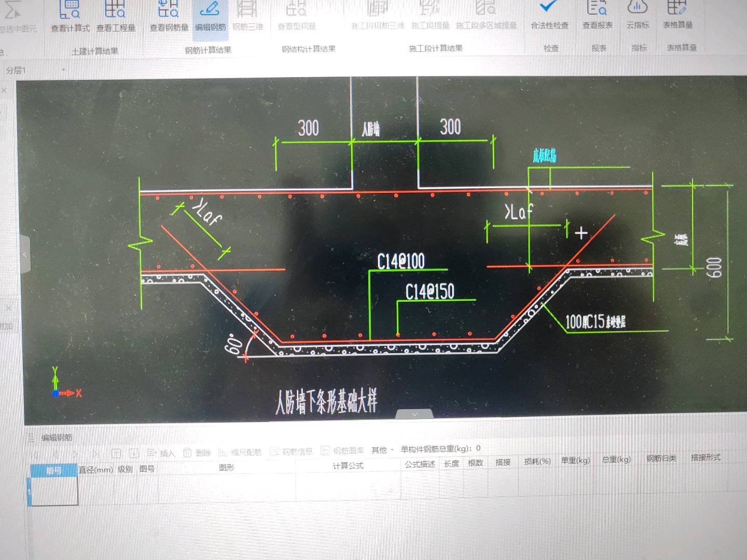The width and height of the screenshot is (747, 560).
Task: Click the 600 height dimension in drawing
Action: tap(715, 268)
